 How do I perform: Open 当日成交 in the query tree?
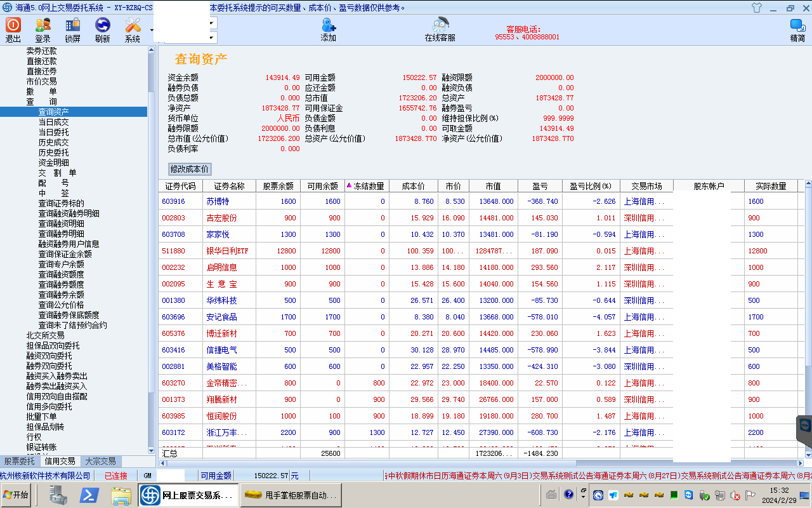click(x=53, y=122)
